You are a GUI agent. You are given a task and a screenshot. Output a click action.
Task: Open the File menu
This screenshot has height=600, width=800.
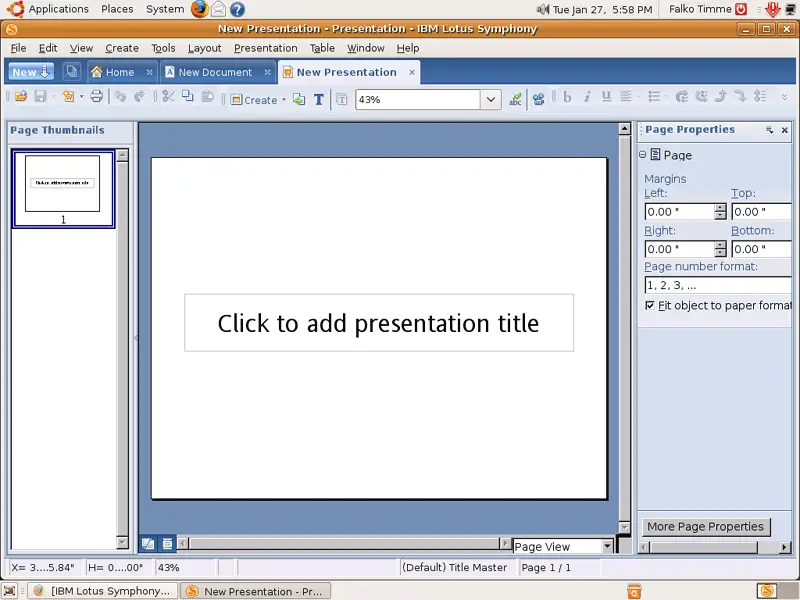(18, 48)
